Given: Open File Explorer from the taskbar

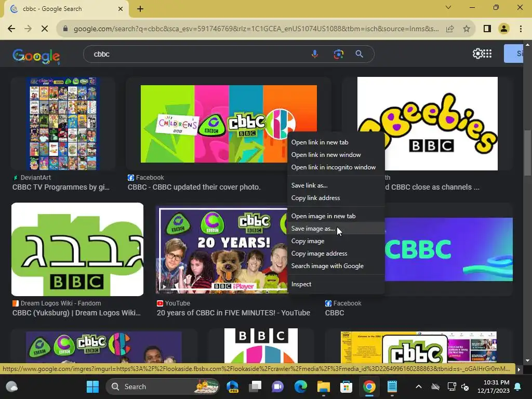Looking at the screenshot, I should coord(323,387).
